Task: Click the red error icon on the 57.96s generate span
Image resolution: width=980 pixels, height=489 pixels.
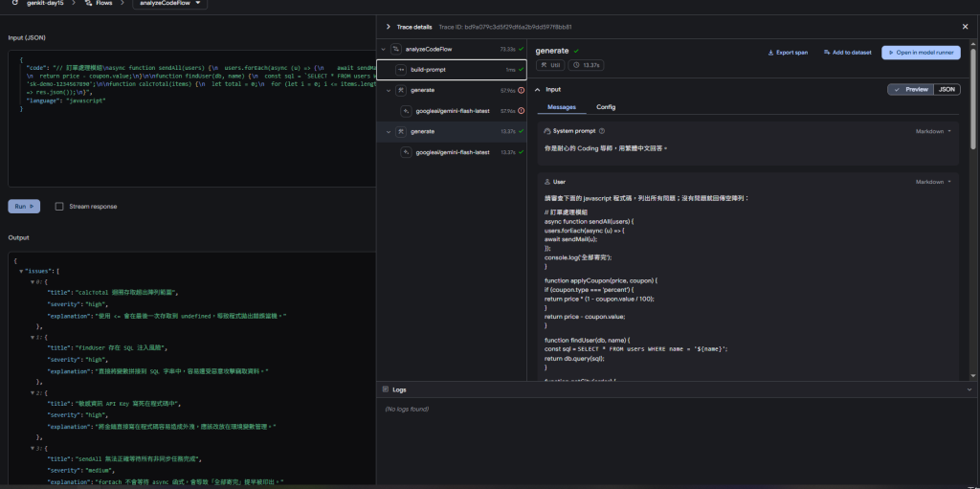Action: 522,90
